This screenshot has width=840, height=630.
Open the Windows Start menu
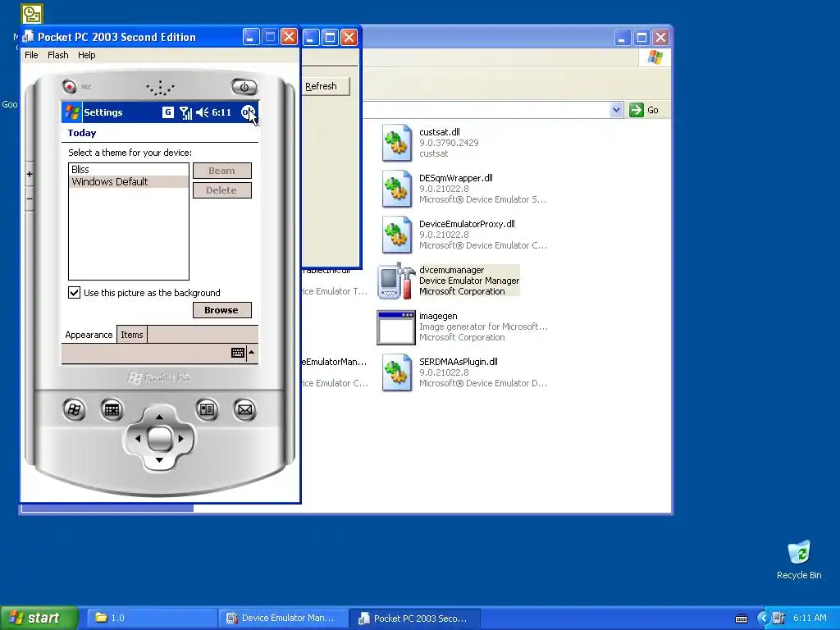[x=39, y=618]
